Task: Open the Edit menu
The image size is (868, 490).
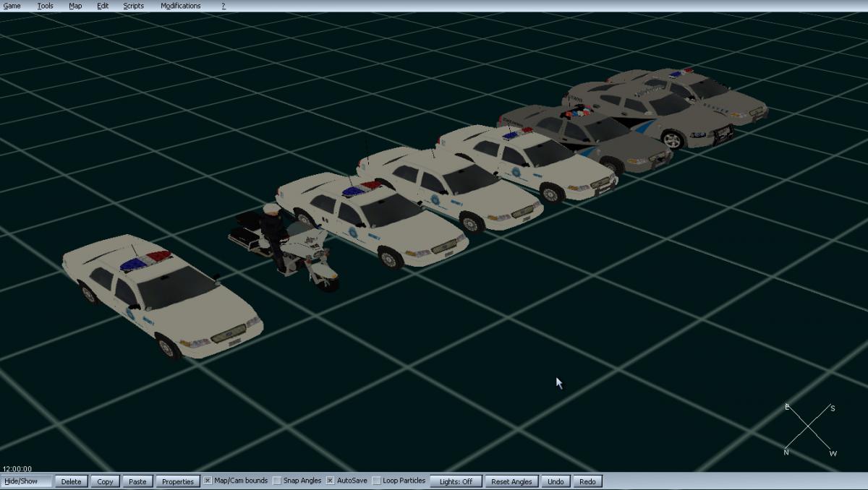Action: point(103,6)
